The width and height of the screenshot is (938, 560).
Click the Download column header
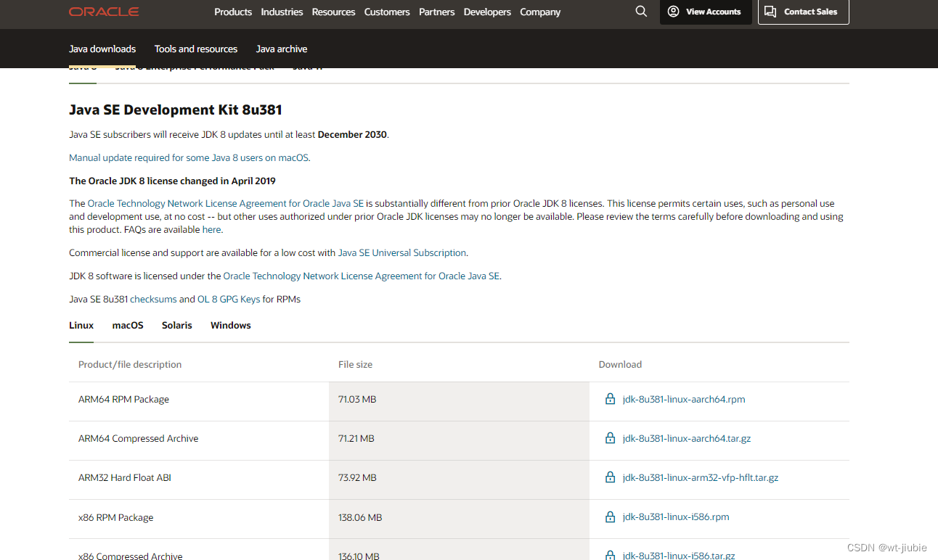pyautogui.click(x=620, y=364)
